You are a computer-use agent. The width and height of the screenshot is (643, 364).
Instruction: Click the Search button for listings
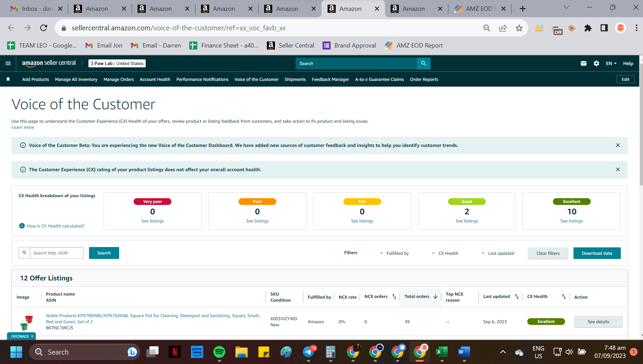104,253
